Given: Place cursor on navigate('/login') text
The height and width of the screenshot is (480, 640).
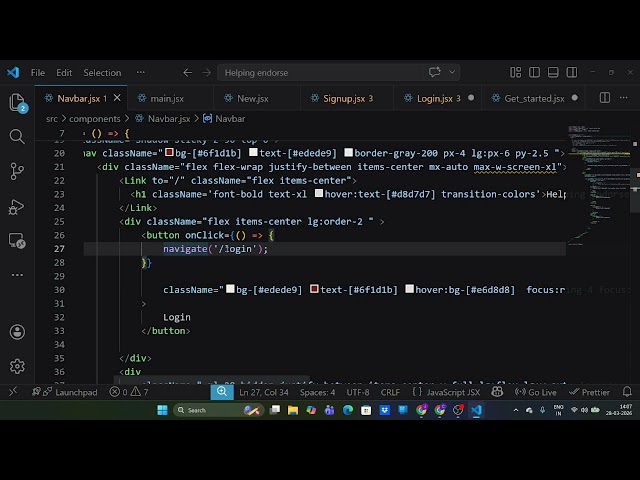Looking at the screenshot, I should pyautogui.click(x=215, y=249).
